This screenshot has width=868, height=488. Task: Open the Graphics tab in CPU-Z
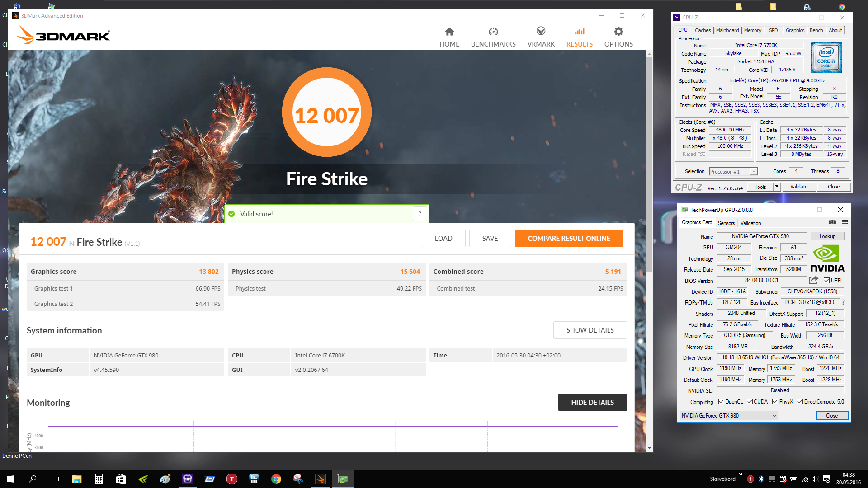click(x=795, y=30)
